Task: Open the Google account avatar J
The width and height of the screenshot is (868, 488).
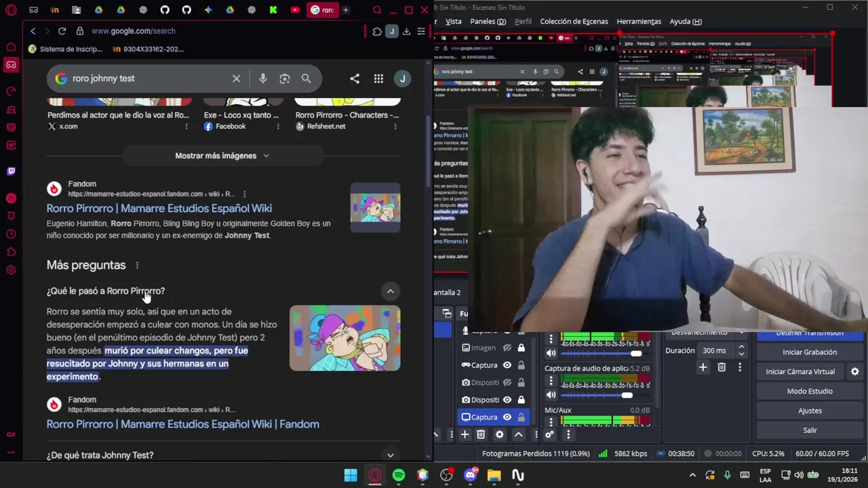Action: point(402,79)
